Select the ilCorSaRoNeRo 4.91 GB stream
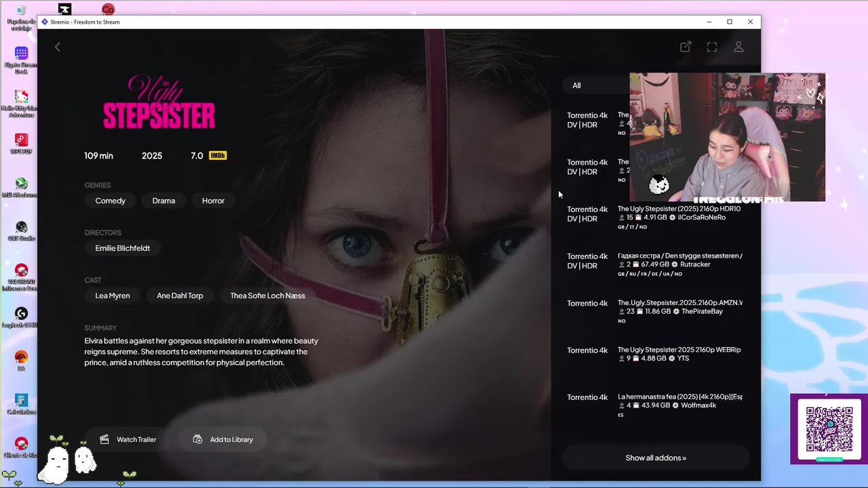 point(655,218)
